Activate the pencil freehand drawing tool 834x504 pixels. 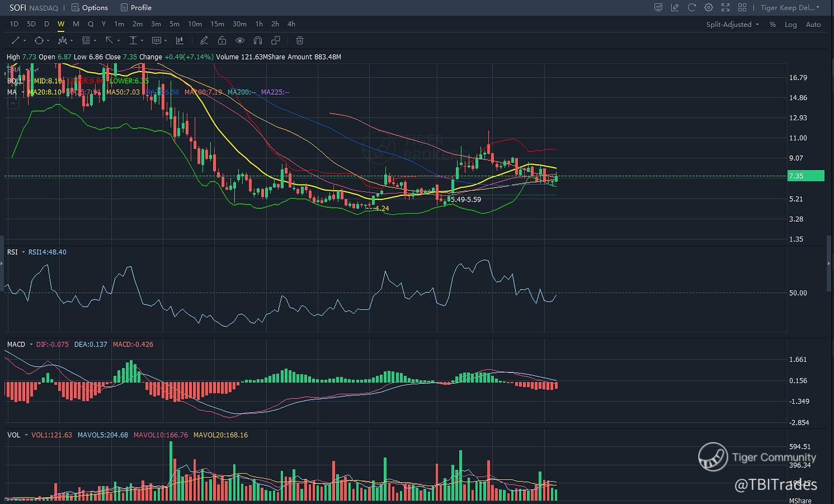coord(204,41)
